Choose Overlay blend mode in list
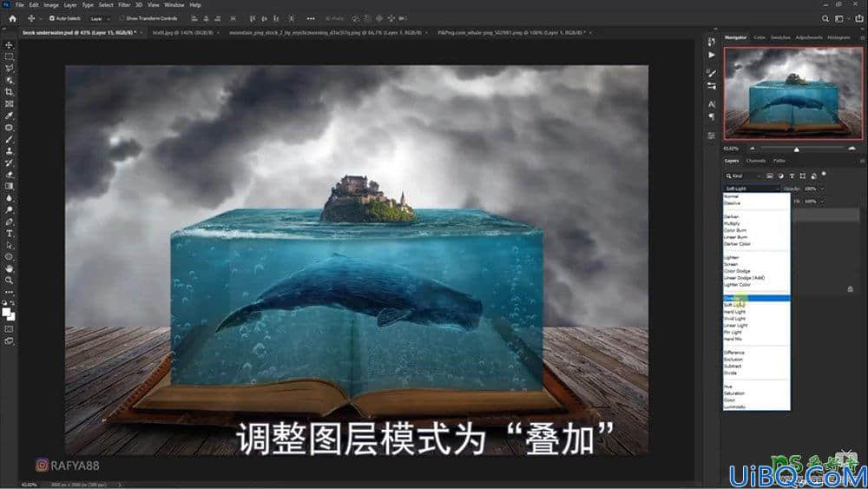The height and width of the screenshot is (489, 868). (x=756, y=298)
